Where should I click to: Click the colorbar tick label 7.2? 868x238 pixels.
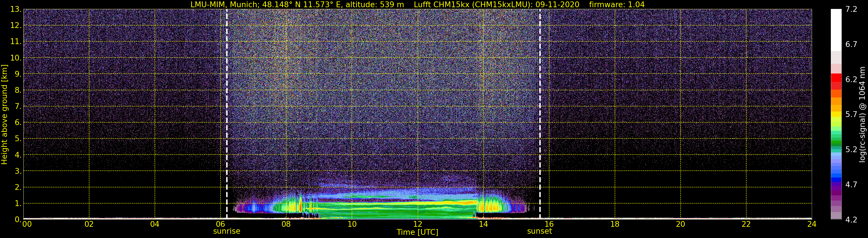[x=851, y=9]
